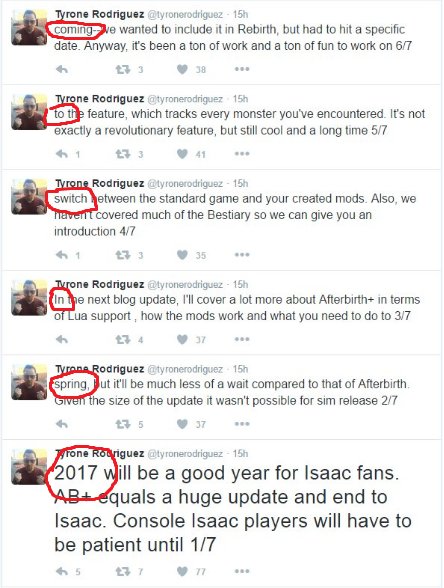Viewport: 444px width, 588px height.
Task: Open @tyronerodriguez handle on the 2/7 tweet
Action: [x=185, y=369]
